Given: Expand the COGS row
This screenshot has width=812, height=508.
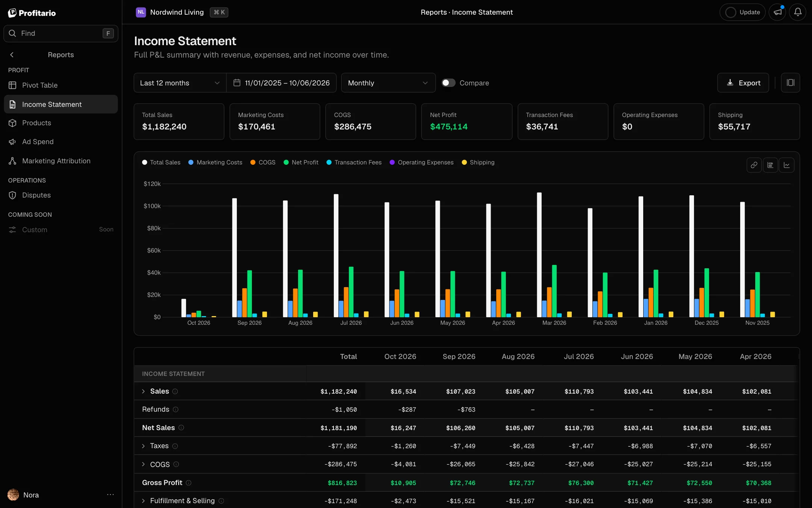Looking at the screenshot, I should pyautogui.click(x=143, y=464).
